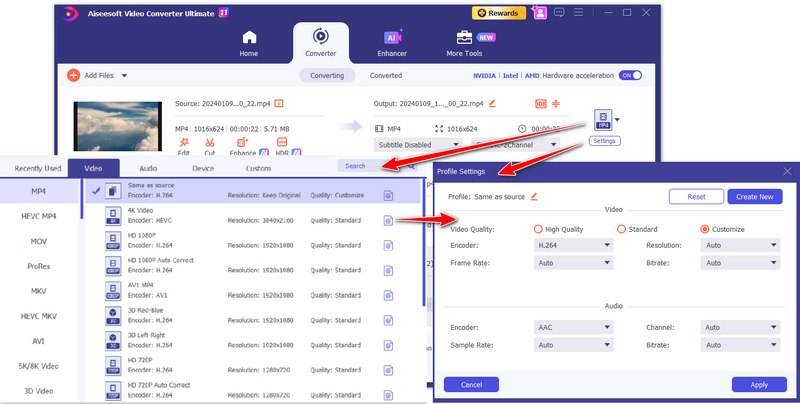The image size is (800, 404).
Task: Choose the HD 1080P preset icon
Action: 113,241
